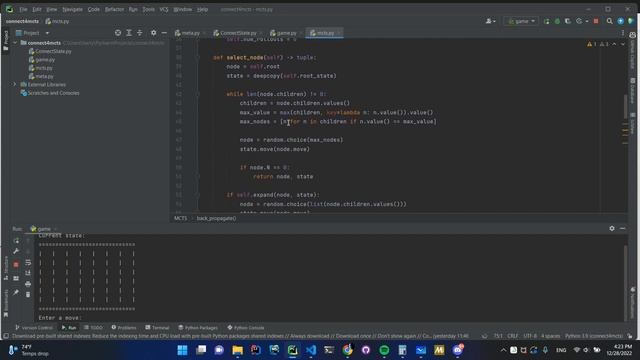Start debugging with the green bug icon
640x360 pixels.
557,21
